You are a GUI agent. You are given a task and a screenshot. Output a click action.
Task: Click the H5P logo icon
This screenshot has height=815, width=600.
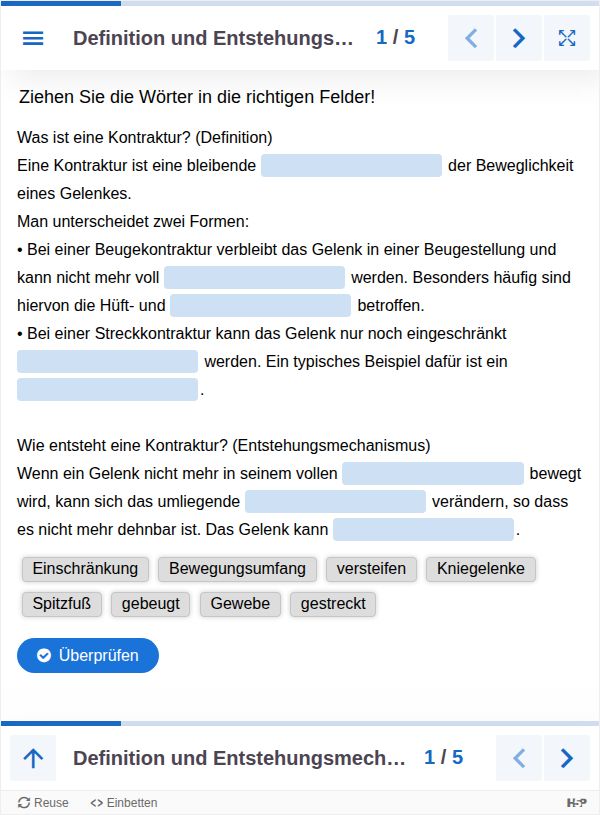pos(576,802)
